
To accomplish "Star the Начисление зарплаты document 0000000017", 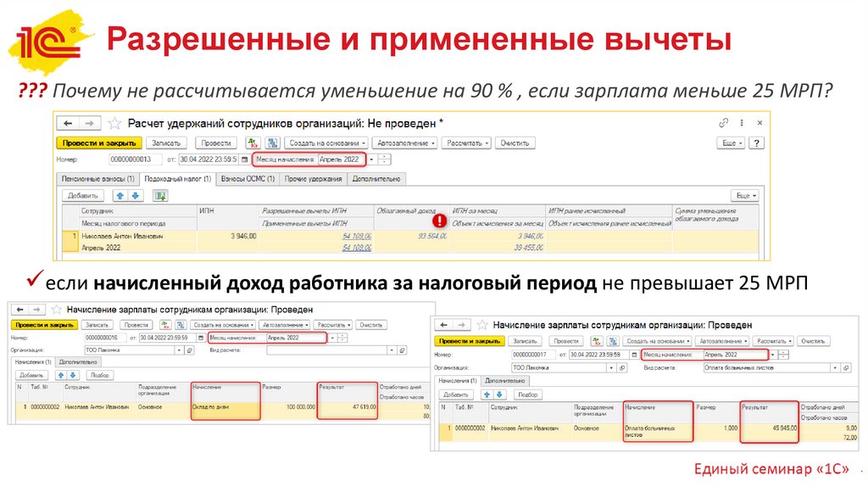I will [482, 325].
